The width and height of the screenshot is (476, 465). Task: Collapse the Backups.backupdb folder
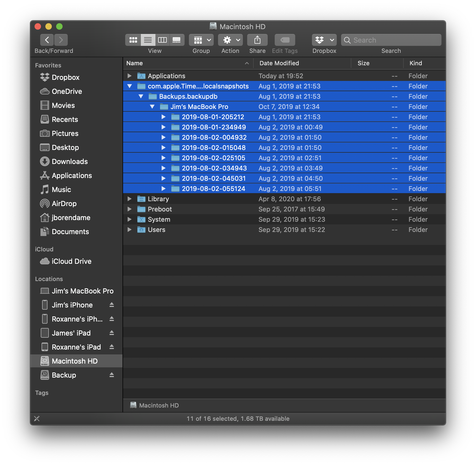(x=141, y=96)
